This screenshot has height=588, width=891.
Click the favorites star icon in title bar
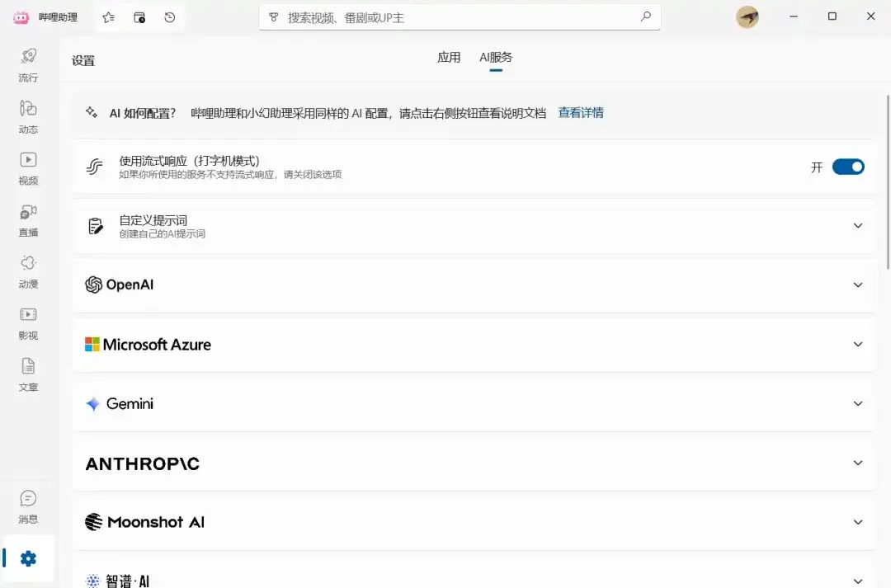[x=109, y=17]
